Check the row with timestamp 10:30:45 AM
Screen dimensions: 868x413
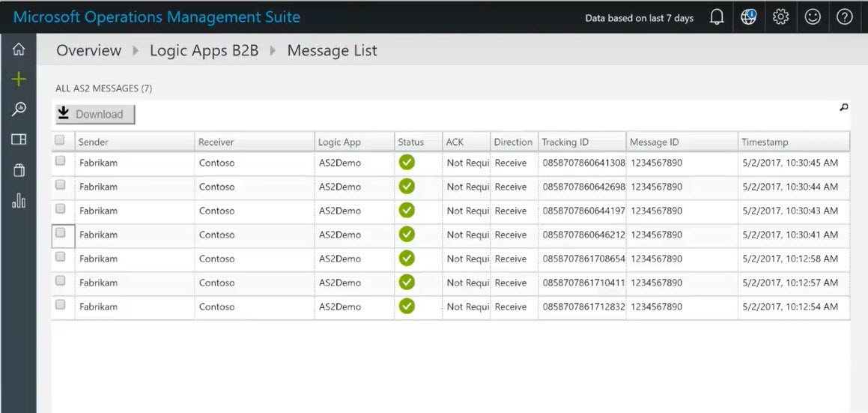tap(61, 160)
